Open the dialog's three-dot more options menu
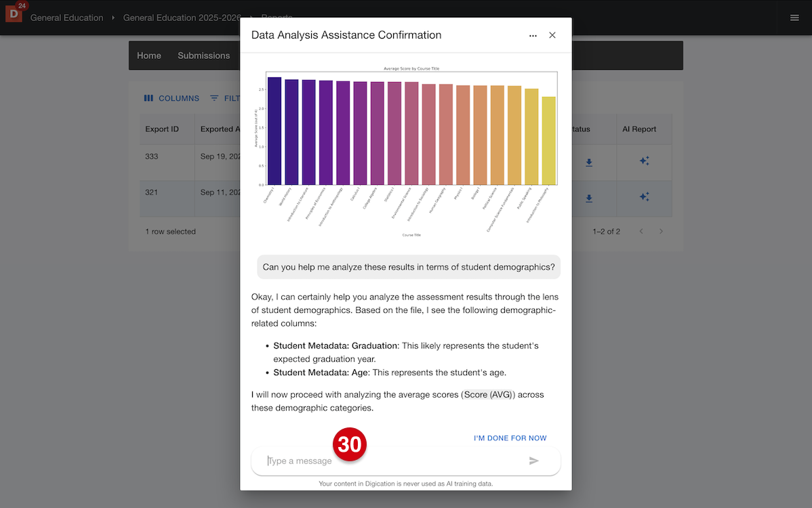Screen dimensions: 812x508 (533, 35)
